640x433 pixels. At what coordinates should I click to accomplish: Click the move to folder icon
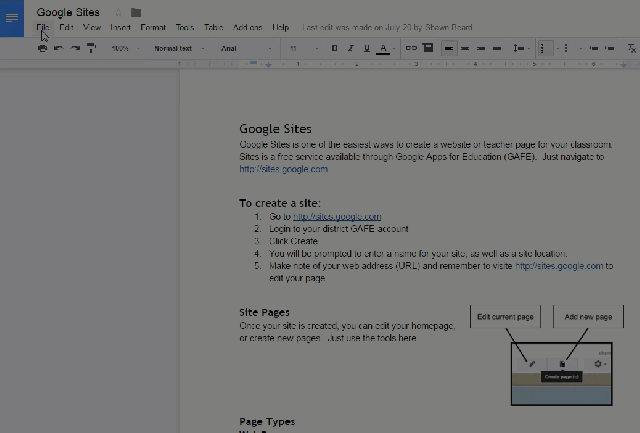click(136, 12)
